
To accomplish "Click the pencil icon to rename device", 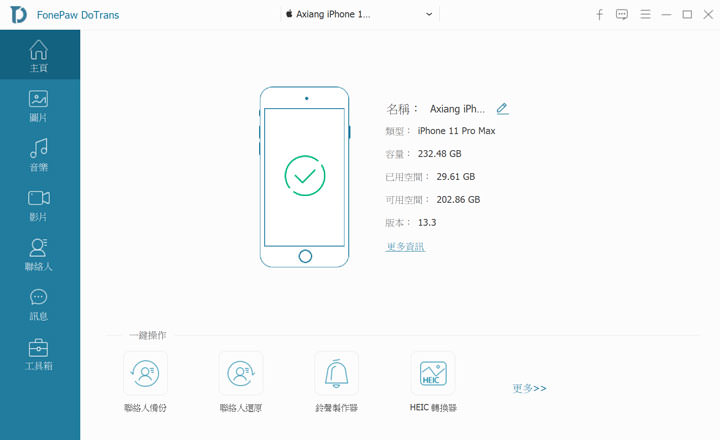I will (502, 109).
